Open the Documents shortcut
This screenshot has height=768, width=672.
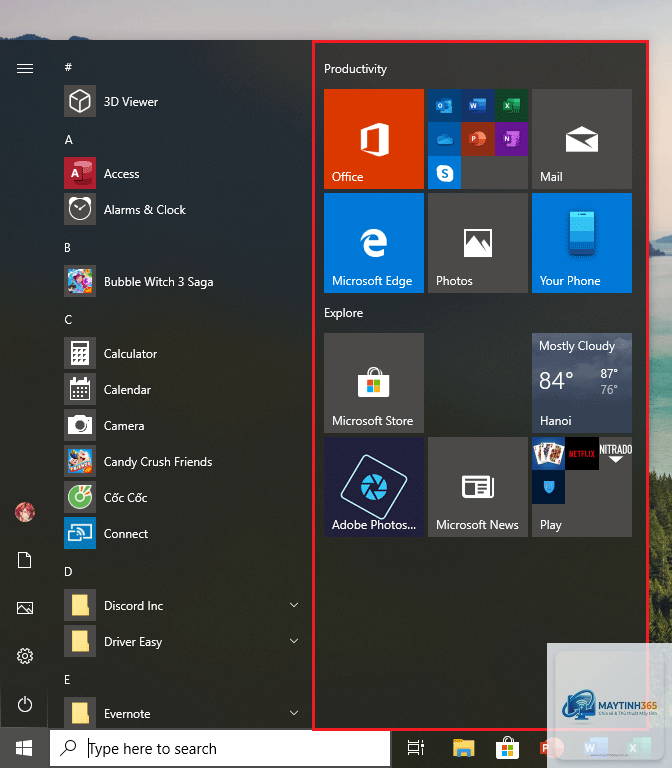tap(24, 560)
